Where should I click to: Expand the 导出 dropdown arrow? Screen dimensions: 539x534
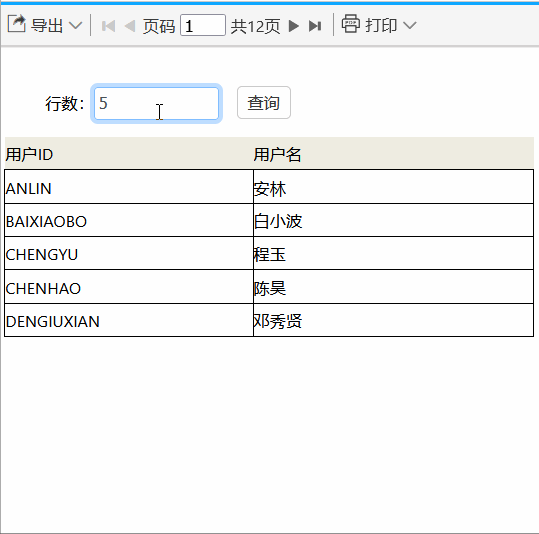point(75,25)
